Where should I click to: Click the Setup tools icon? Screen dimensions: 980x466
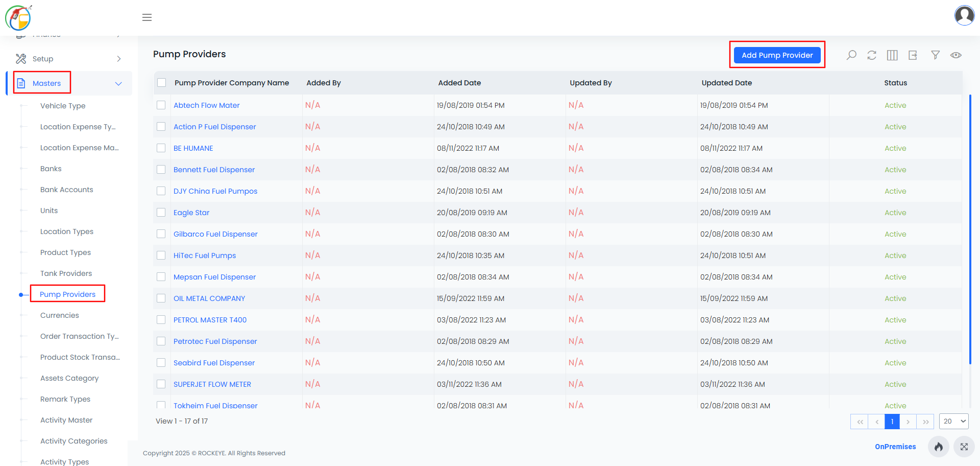coord(21,59)
